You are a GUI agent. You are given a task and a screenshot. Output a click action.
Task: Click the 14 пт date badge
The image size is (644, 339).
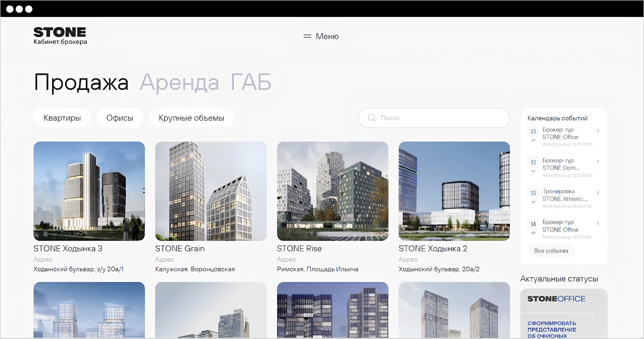click(x=533, y=227)
